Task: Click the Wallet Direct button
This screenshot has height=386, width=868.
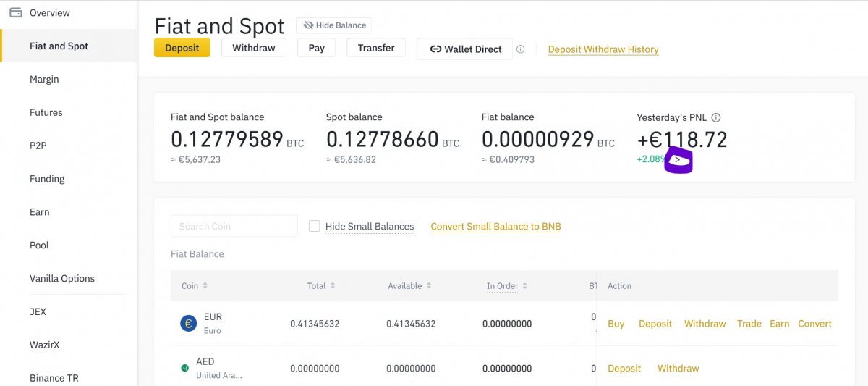Action: coord(464,49)
